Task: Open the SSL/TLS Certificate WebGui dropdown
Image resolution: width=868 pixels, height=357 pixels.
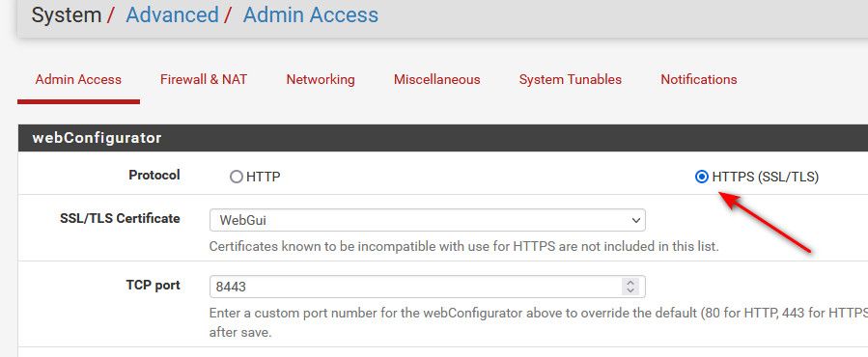Action: tap(428, 220)
